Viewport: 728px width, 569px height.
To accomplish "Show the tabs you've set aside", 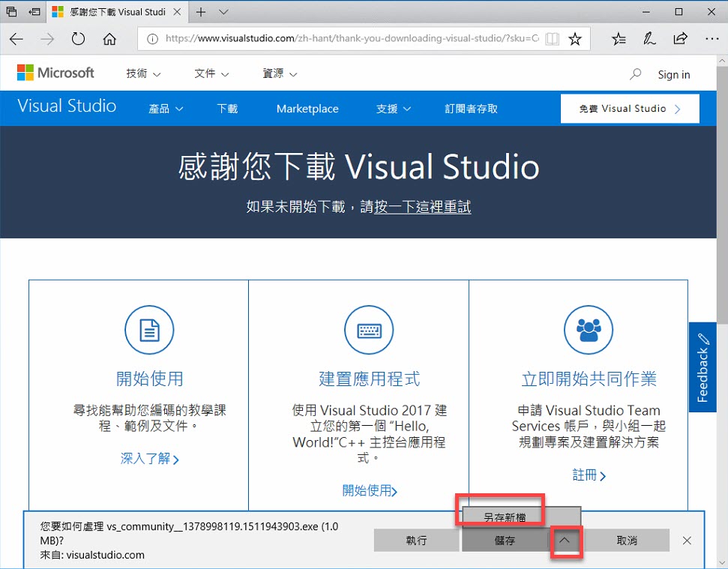I will click(x=11, y=11).
